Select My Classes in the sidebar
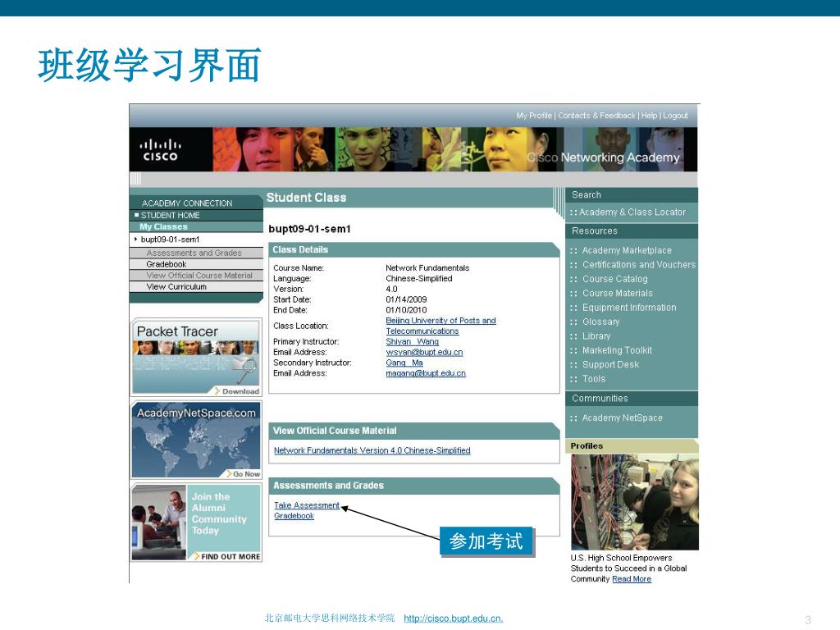 coord(163,226)
